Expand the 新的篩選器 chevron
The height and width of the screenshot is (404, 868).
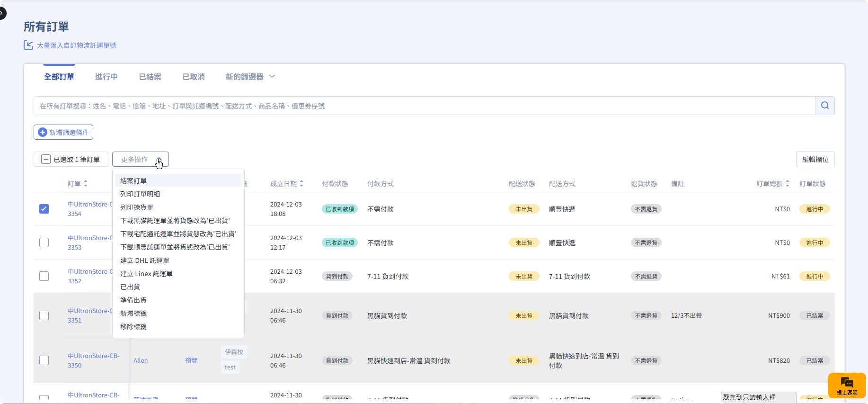[272, 76]
